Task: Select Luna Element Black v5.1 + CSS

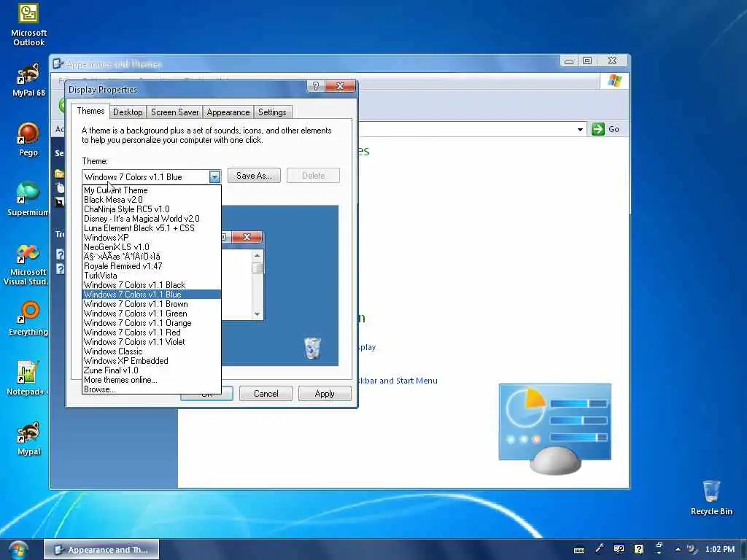Action: coord(152,228)
